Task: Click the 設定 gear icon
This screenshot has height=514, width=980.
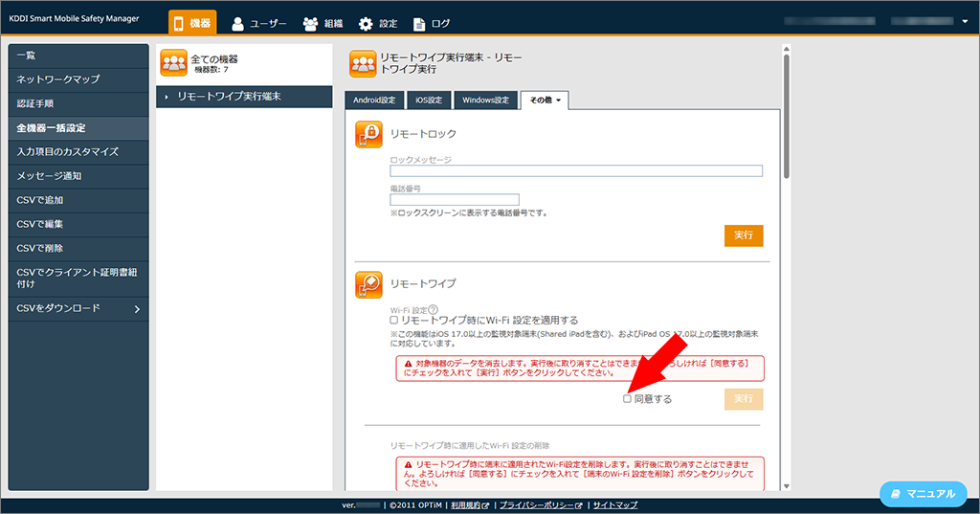Action: (366, 24)
